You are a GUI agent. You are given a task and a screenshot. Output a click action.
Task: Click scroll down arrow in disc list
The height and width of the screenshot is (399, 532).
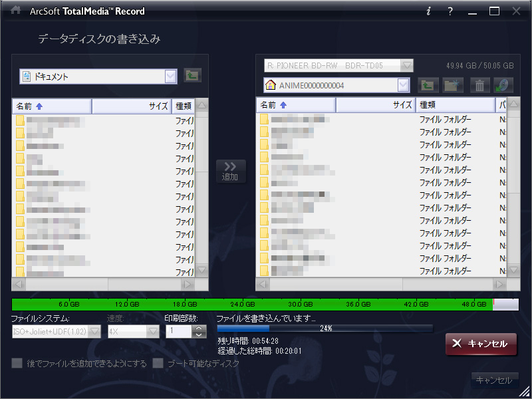pos(513,271)
